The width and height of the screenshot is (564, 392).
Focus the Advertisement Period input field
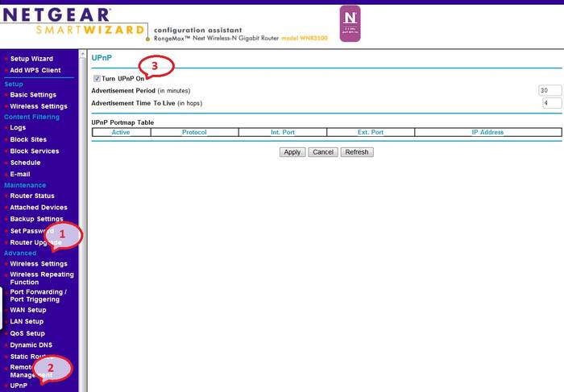549,91
